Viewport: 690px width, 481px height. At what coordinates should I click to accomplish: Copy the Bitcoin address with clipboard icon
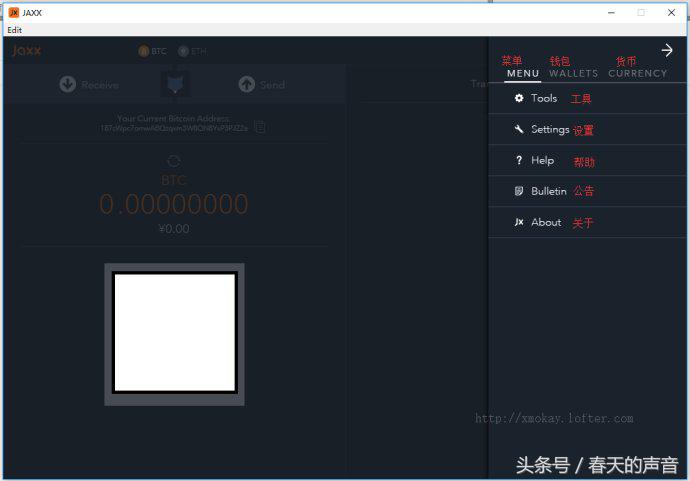coord(261,127)
